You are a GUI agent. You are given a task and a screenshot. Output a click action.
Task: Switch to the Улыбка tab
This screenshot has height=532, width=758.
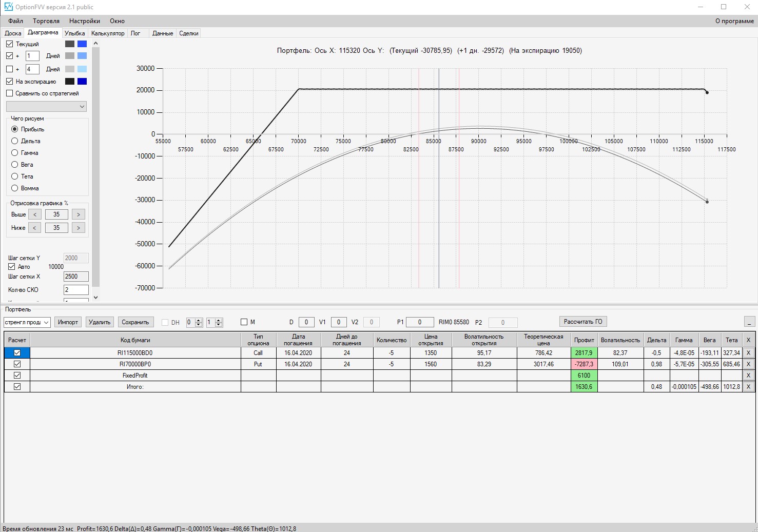coord(75,33)
